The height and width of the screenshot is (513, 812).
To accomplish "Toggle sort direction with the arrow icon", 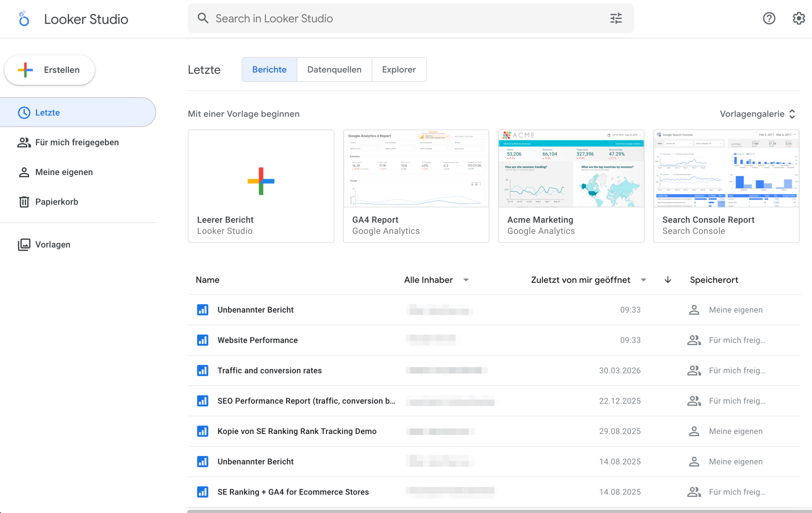I will 667,280.
